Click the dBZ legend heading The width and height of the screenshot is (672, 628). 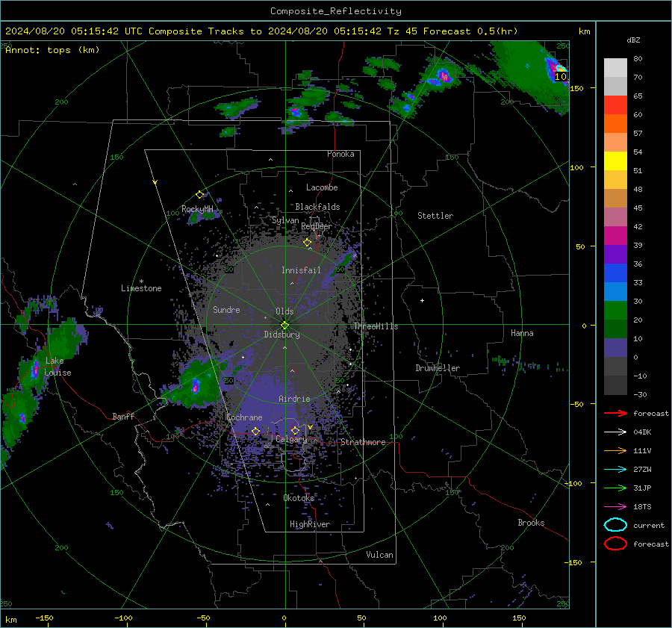pyautogui.click(x=633, y=40)
